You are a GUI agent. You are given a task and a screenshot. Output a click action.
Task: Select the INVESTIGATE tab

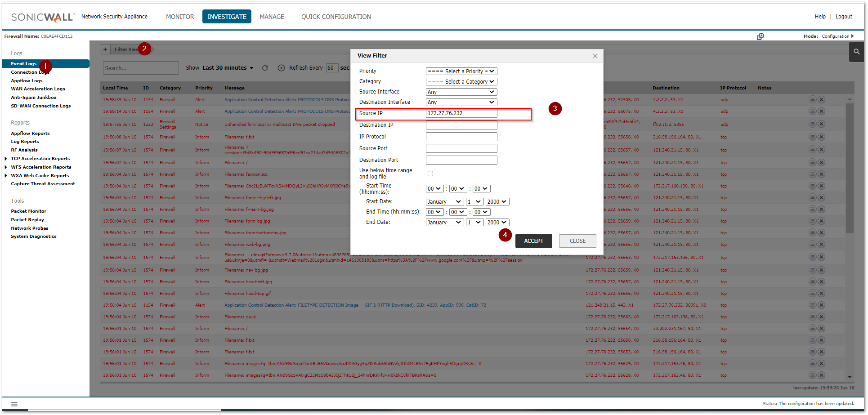click(227, 17)
